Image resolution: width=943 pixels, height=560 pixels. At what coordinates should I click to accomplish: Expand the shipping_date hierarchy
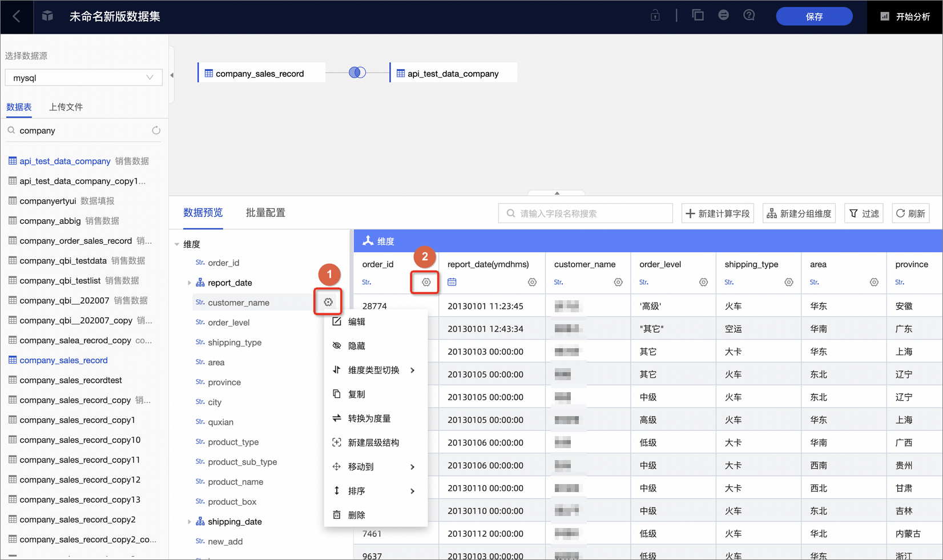[190, 522]
